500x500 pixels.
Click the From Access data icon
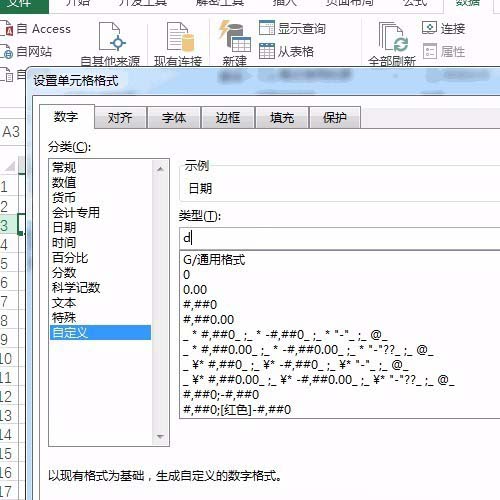[7, 29]
